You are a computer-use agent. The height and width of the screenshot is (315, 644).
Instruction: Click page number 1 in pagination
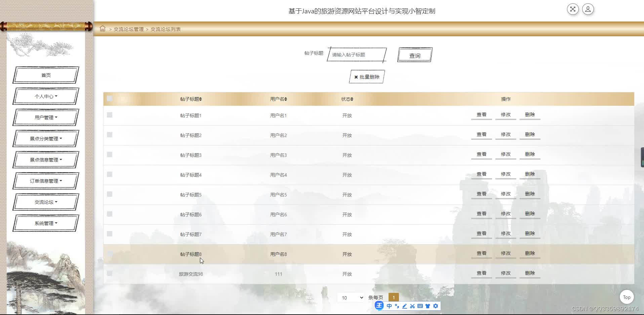pyautogui.click(x=394, y=298)
